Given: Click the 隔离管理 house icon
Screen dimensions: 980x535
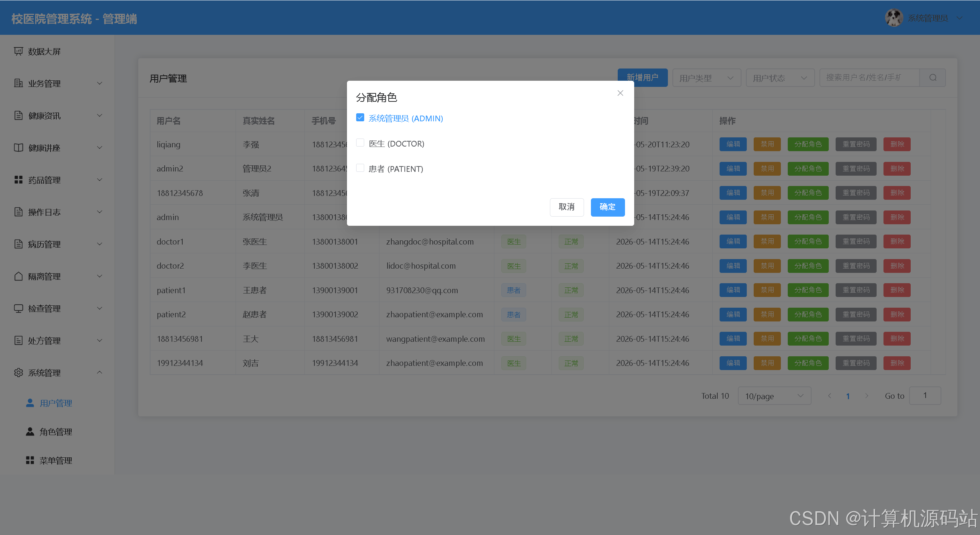Looking at the screenshot, I should tap(18, 276).
